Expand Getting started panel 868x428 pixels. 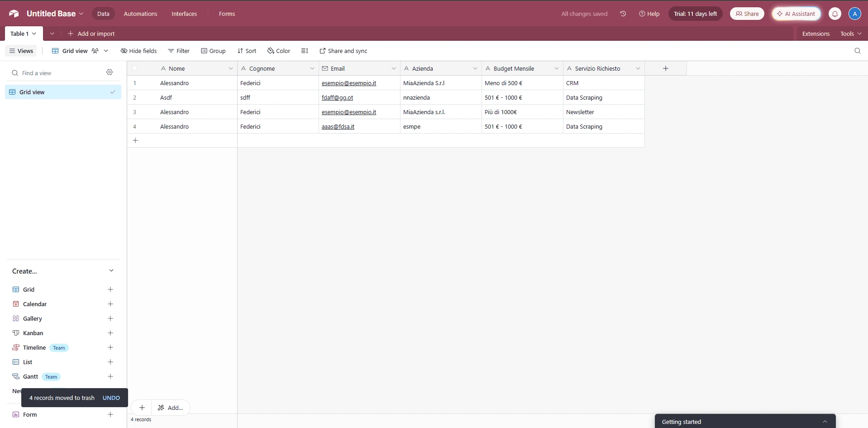point(825,422)
